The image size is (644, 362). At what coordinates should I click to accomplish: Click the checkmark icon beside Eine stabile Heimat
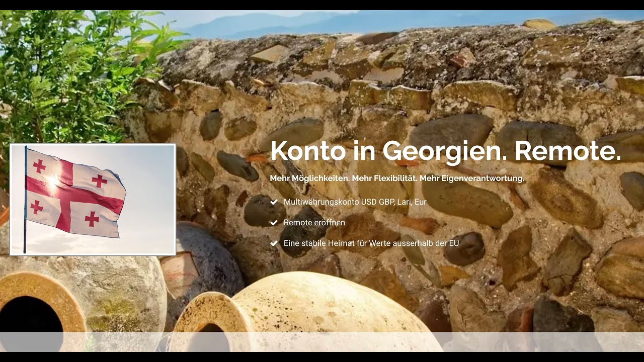pyautogui.click(x=274, y=243)
